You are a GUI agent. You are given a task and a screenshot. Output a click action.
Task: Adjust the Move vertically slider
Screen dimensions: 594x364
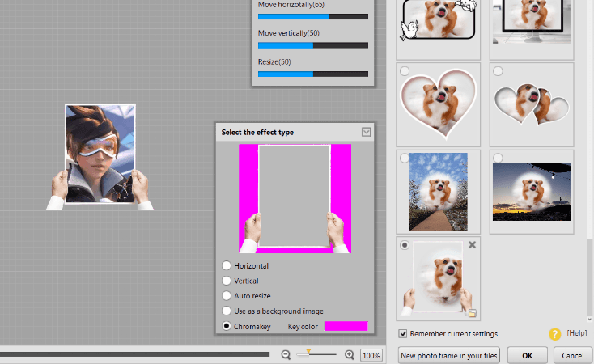tap(313, 45)
